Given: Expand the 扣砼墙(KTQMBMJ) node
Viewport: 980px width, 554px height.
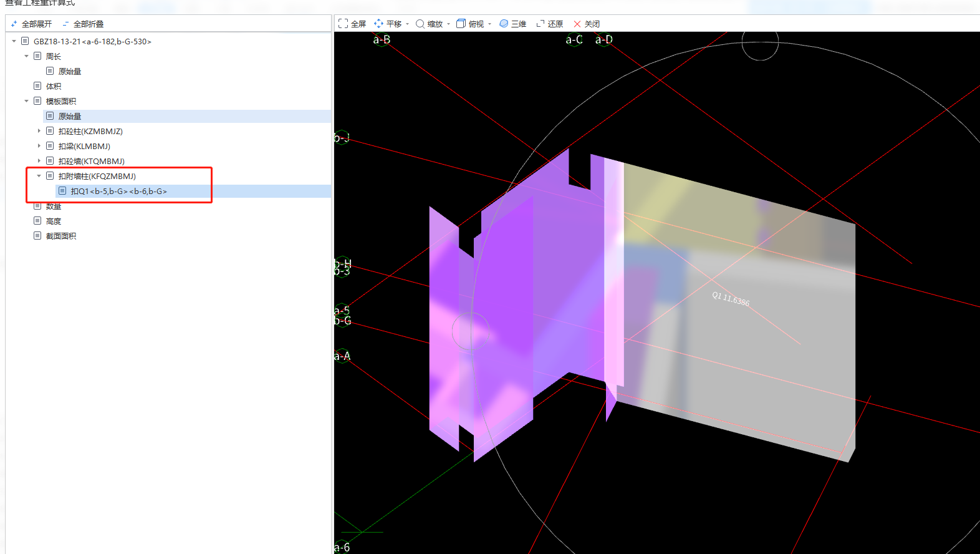Looking at the screenshot, I should pyautogui.click(x=39, y=161).
